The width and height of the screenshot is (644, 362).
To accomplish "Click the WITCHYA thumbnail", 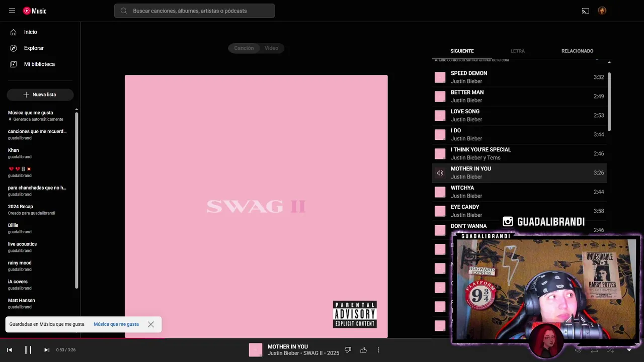I will point(440,192).
